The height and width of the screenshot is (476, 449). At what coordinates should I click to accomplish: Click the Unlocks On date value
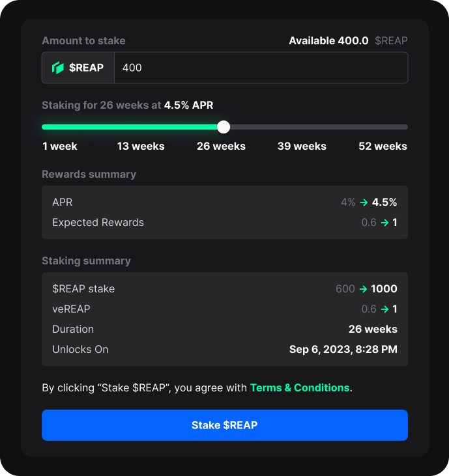tap(343, 350)
